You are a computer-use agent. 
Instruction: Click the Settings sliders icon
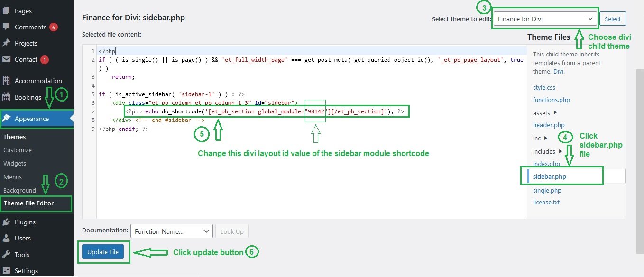click(6, 271)
